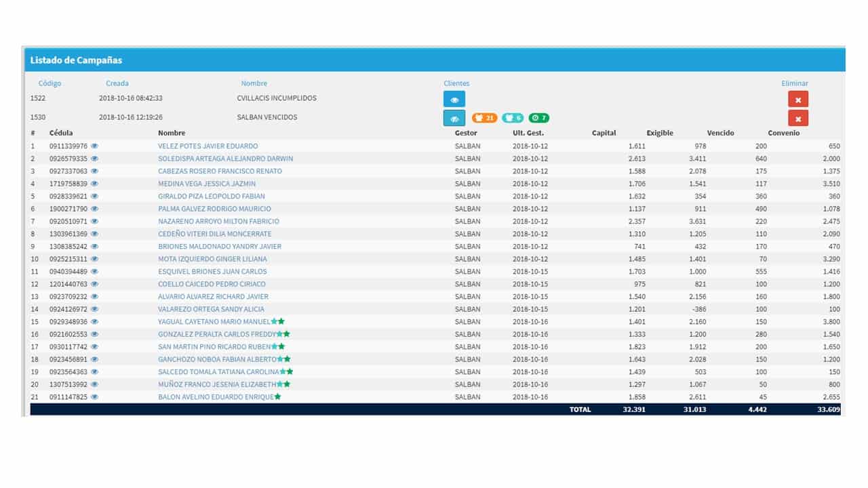Delete campaign 1530 SALBAN VENCIDOS
Image resolution: width=868 pixels, height=488 pixels.
click(798, 118)
